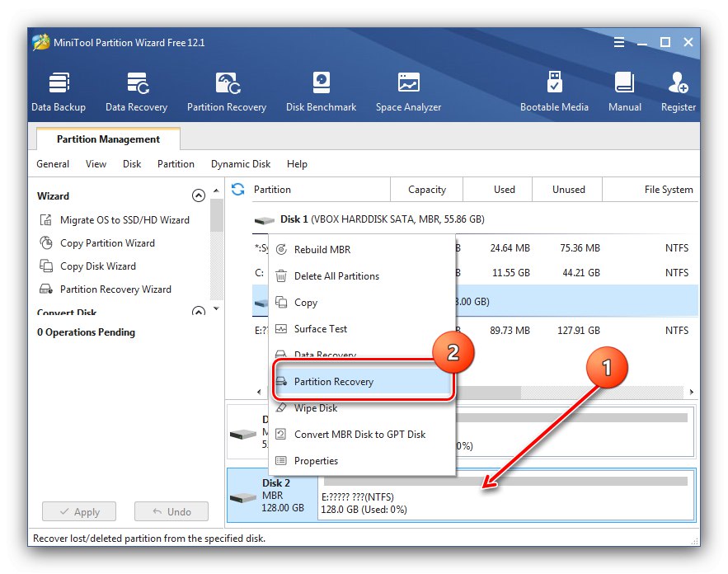The width and height of the screenshot is (728, 574).
Task: Open Disk Benchmark tool
Action: [x=321, y=91]
